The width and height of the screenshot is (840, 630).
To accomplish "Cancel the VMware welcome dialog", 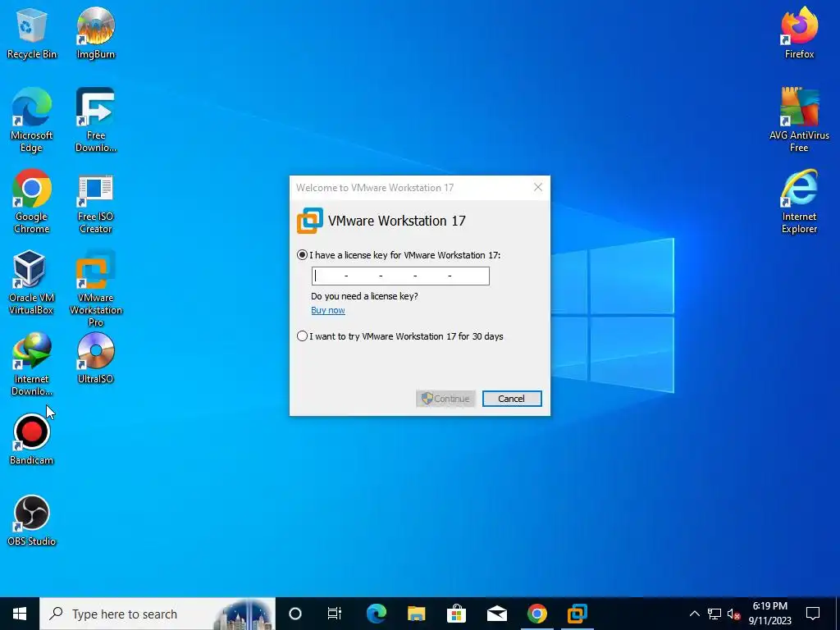I will [512, 399].
